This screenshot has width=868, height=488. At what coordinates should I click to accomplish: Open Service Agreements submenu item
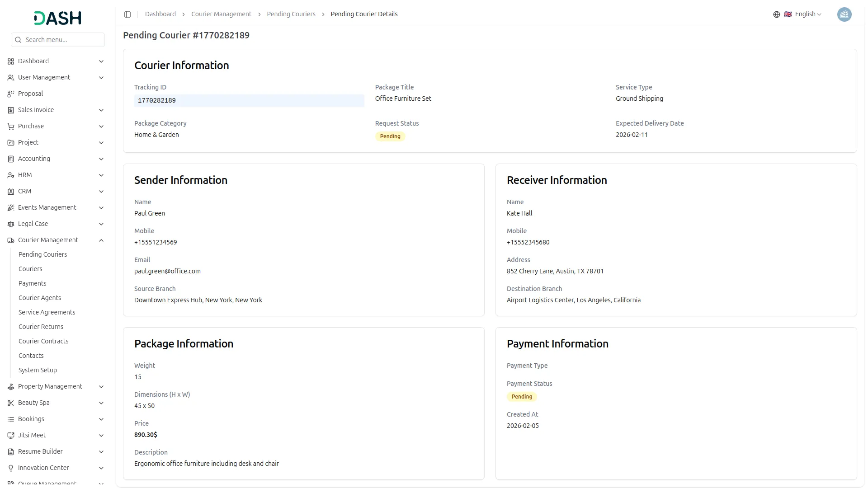click(x=47, y=312)
